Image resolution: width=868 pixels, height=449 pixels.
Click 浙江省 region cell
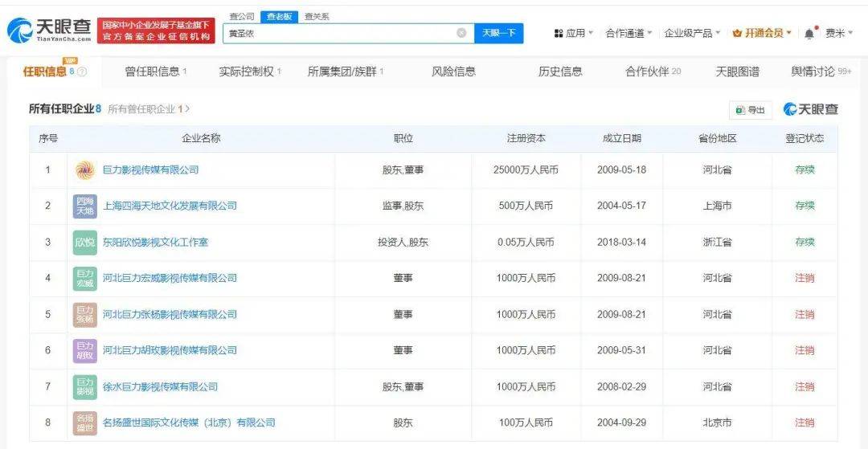pos(718,243)
